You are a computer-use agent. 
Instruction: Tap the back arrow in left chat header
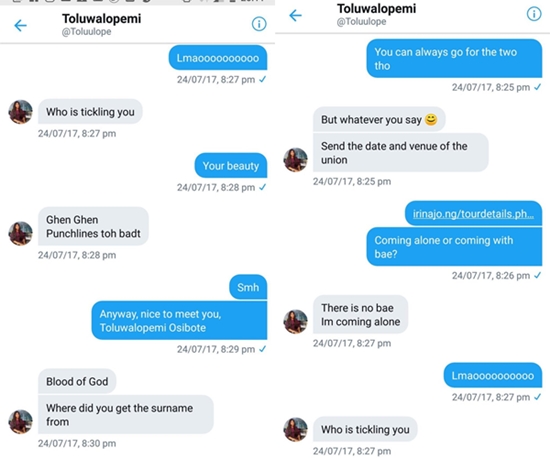(x=20, y=25)
